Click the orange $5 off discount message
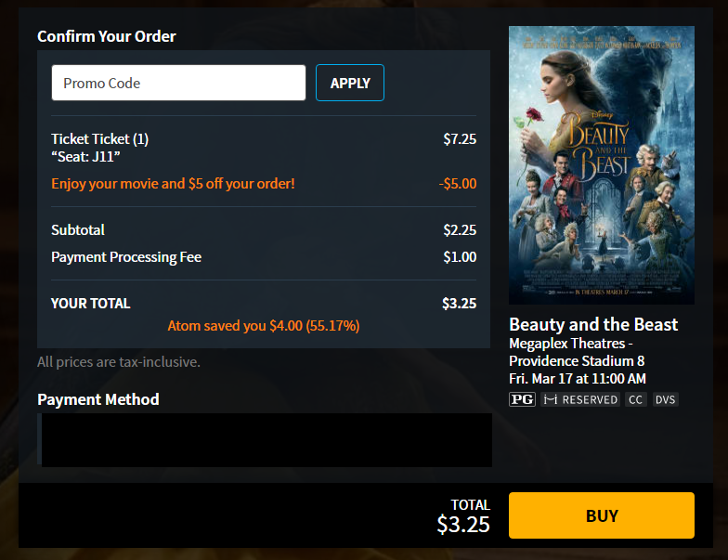 click(x=173, y=184)
